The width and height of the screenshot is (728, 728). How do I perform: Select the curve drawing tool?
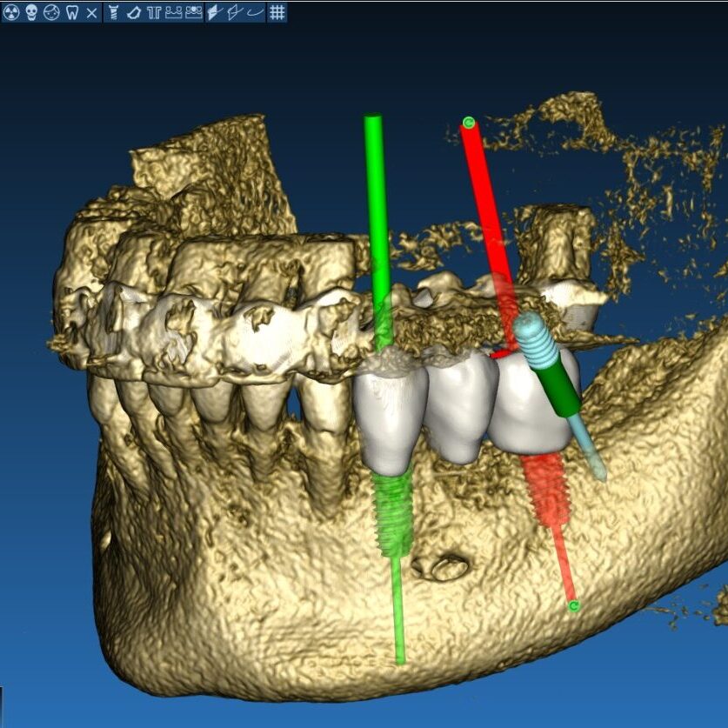[x=255, y=12]
